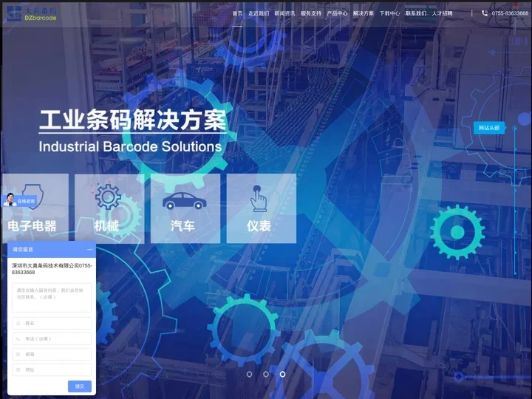Submit the message form with 提交
The image size is (532, 399).
80,386
